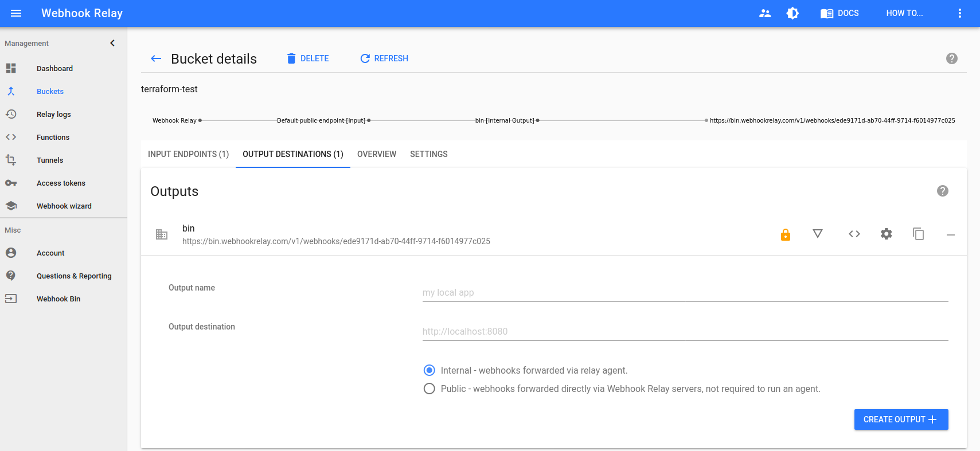Open Access tokens page

click(61, 183)
